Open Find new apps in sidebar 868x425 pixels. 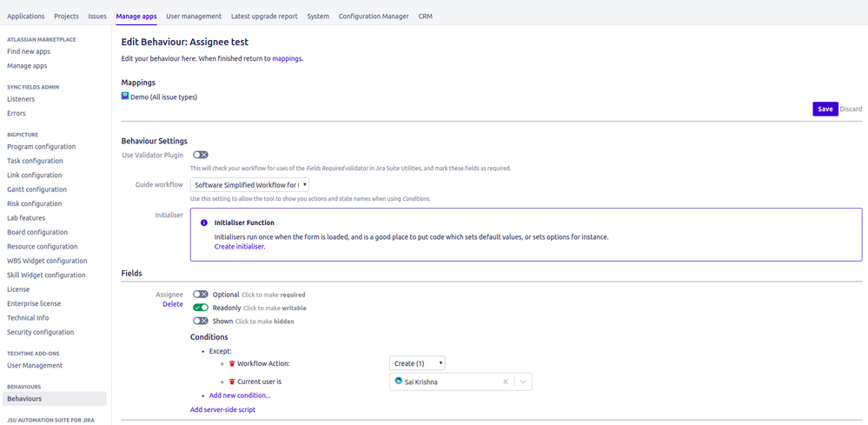29,51
